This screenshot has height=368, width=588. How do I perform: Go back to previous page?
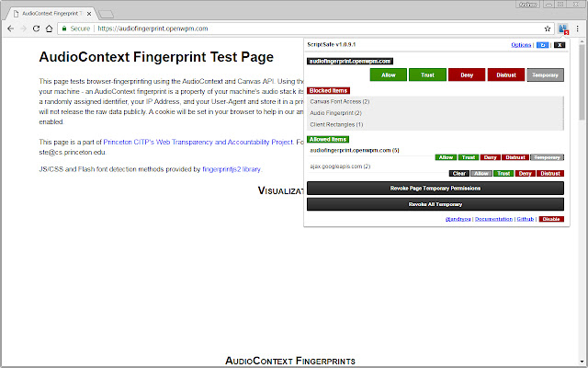click(x=10, y=29)
